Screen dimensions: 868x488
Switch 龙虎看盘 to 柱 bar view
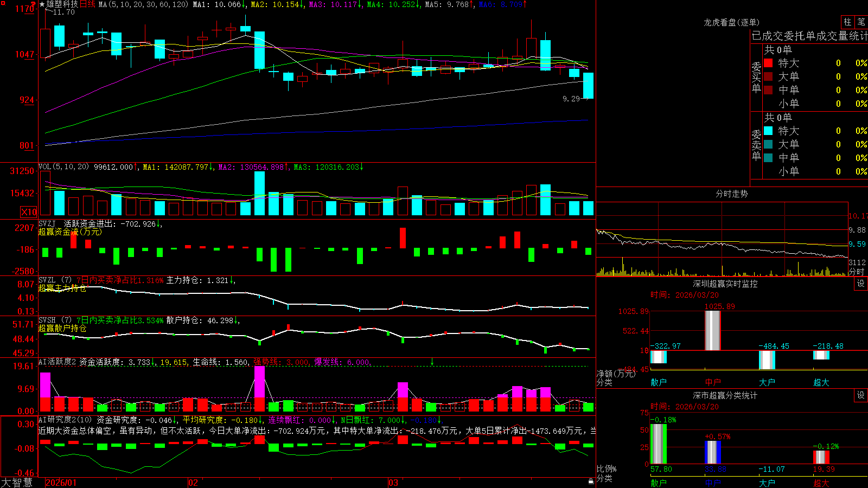point(847,22)
